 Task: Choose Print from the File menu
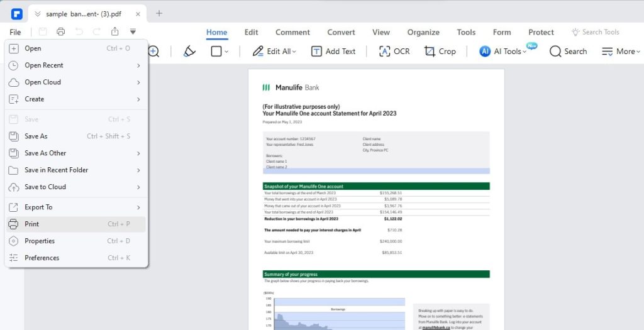(76, 224)
